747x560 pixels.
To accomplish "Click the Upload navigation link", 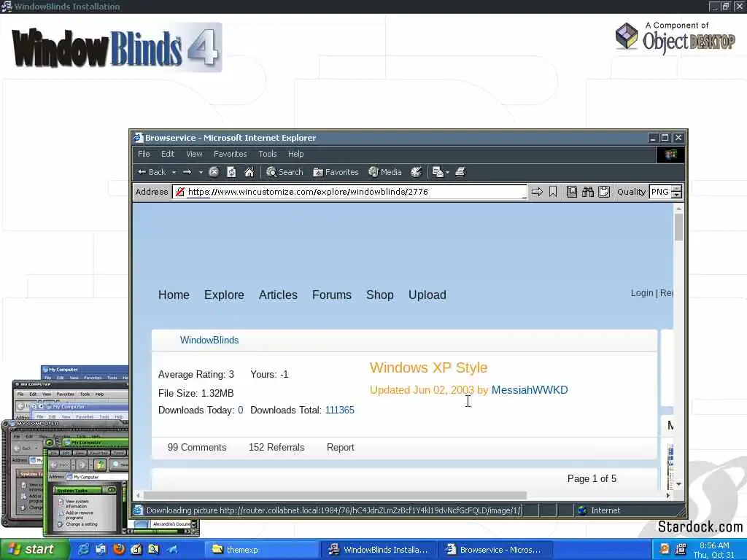I will 427,295.
